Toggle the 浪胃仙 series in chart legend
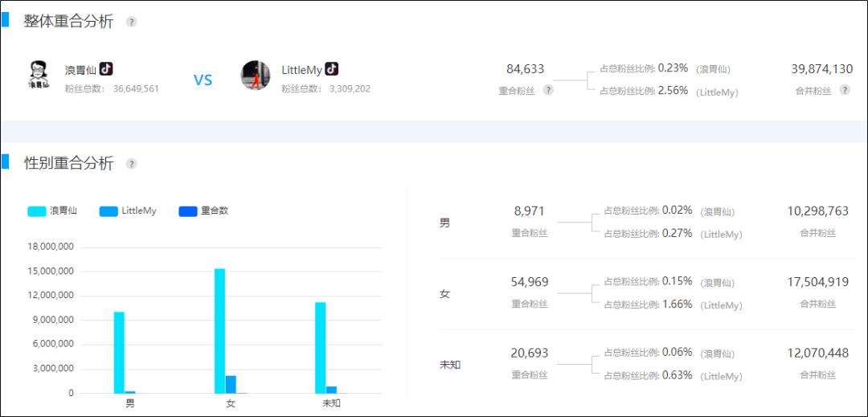868x417 pixels. click(52, 211)
